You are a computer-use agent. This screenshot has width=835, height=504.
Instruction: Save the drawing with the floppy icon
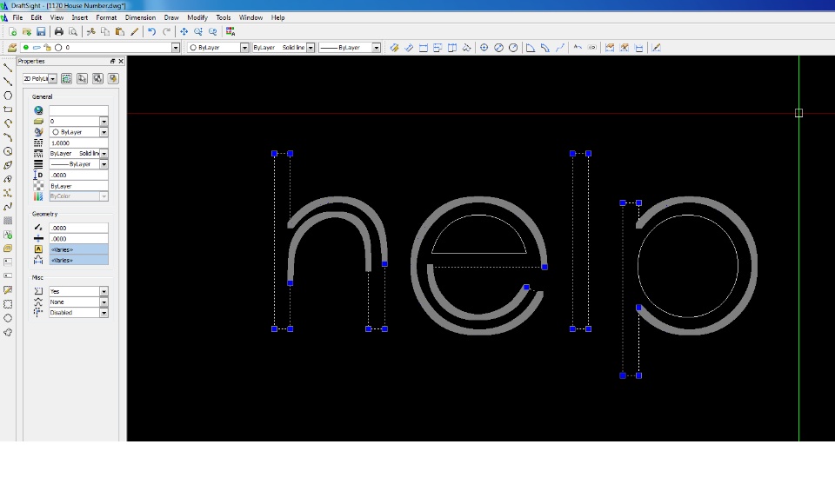[x=41, y=32]
